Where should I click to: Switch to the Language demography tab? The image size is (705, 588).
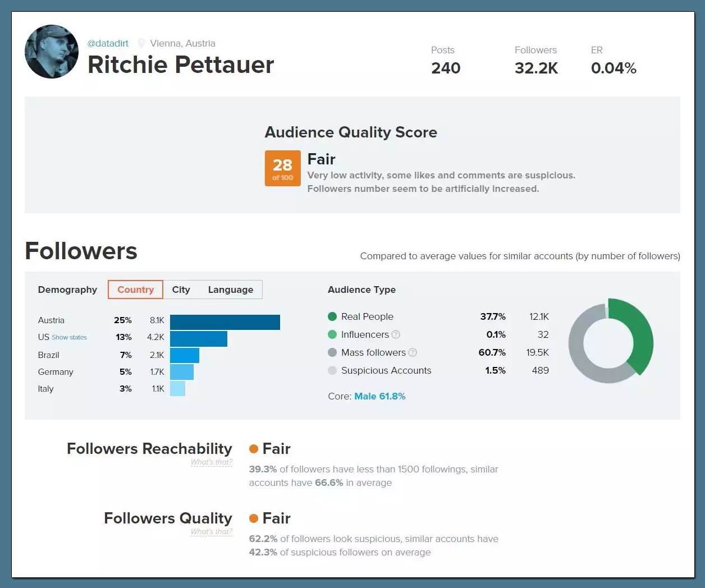click(x=230, y=290)
